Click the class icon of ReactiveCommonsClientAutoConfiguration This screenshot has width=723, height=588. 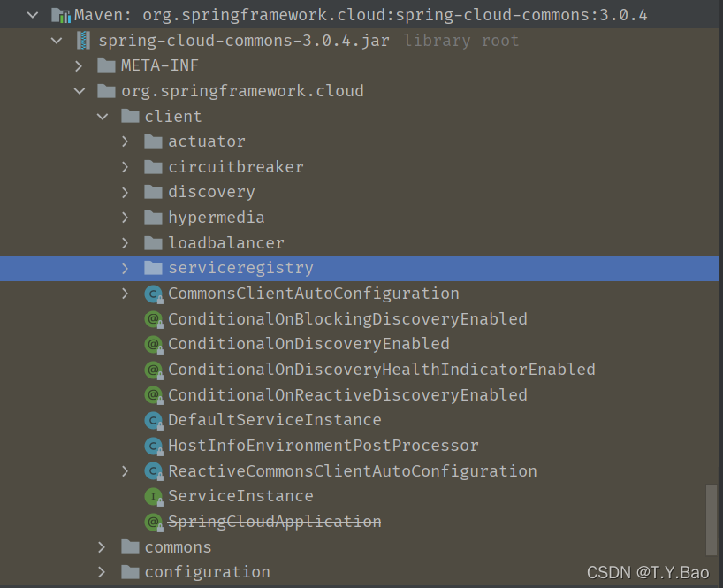[x=154, y=471]
